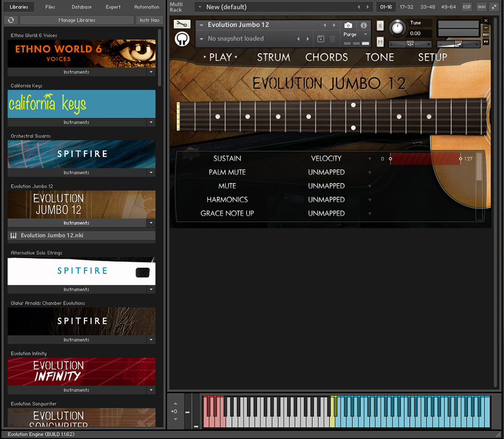Show rack page 17-32

click(x=406, y=7)
